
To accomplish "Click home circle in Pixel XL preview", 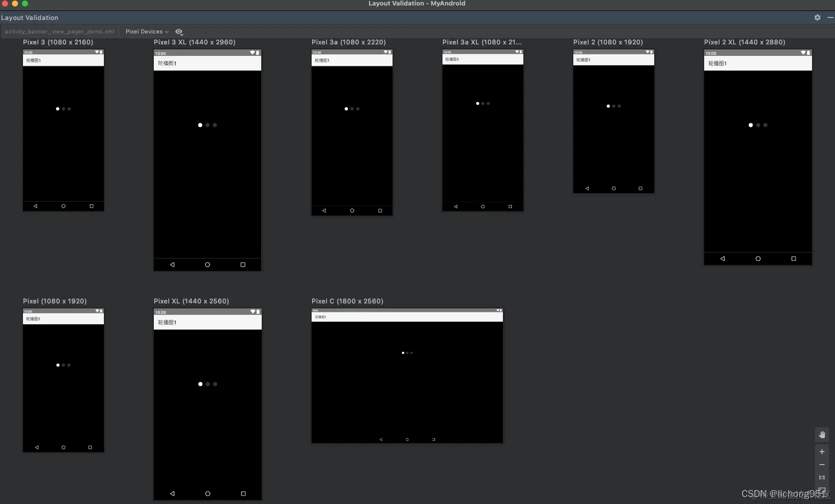I will coord(208,494).
